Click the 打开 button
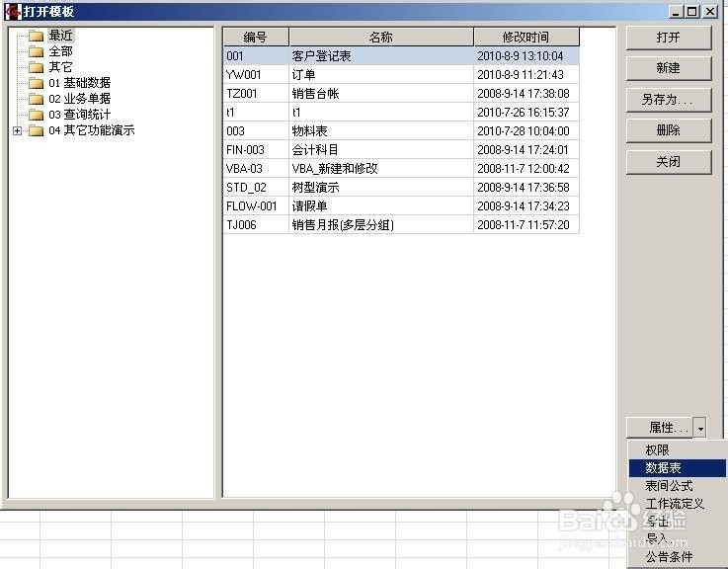The width and height of the screenshot is (728, 569). coord(669,38)
